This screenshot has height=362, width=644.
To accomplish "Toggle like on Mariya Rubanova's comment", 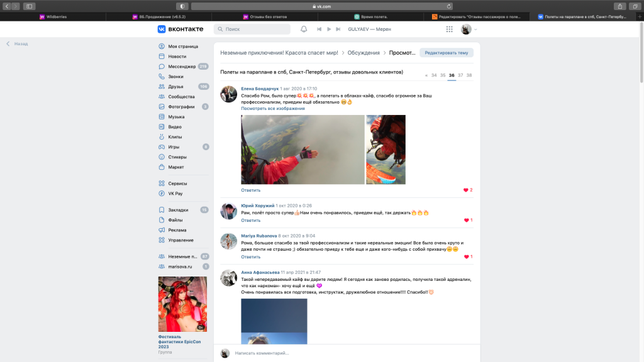I will pyautogui.click(x=467, y=256).
